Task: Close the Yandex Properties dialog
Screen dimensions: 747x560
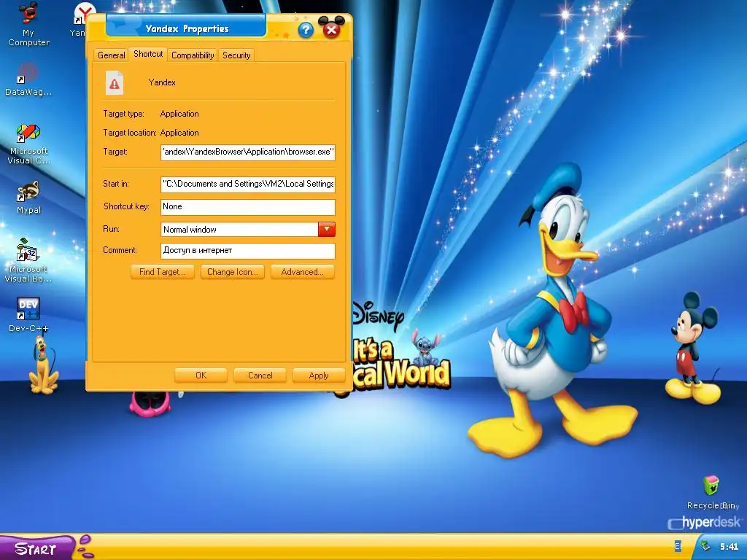Action: pos(331,30)
